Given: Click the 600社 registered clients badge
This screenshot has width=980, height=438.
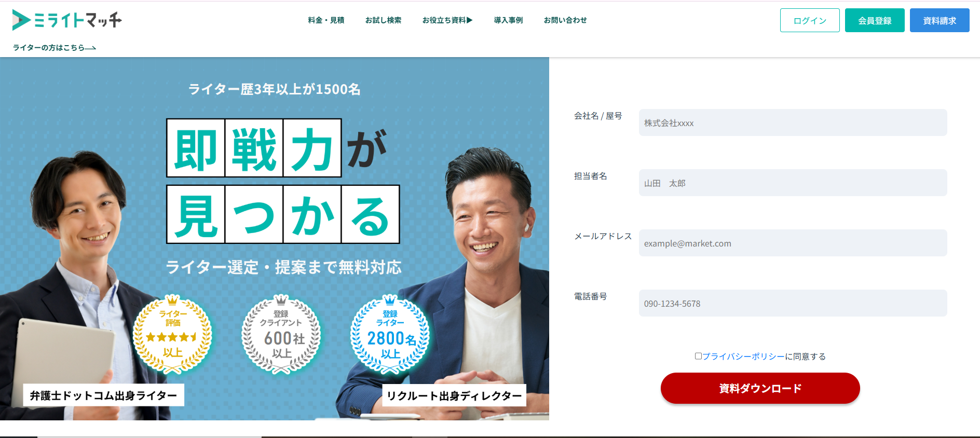Looking at the screenshot, I should tap(281, 335).
